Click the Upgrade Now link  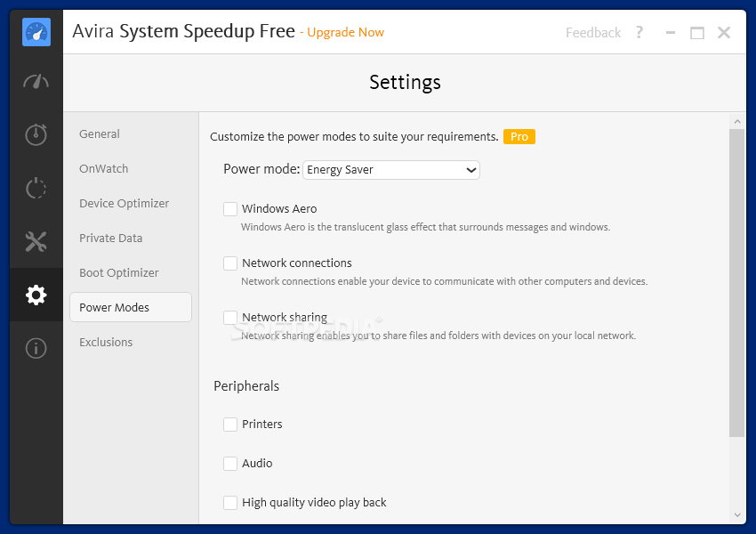pyautogui.click(x=345, y=32)
